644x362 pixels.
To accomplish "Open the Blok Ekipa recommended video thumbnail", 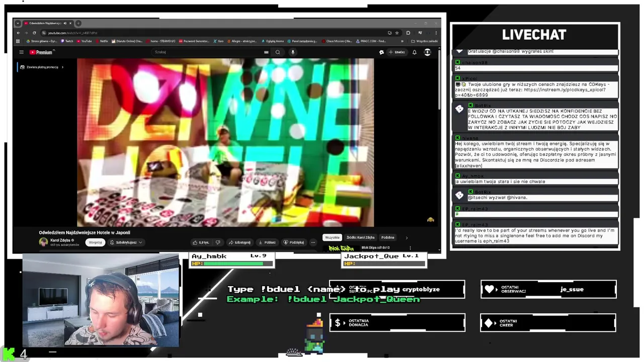I will coord(341,248).
